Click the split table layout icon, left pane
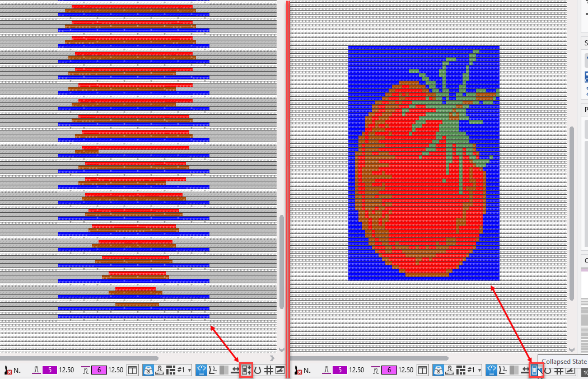The height and width of the screenshot is (379, 588). coord(132,370)
